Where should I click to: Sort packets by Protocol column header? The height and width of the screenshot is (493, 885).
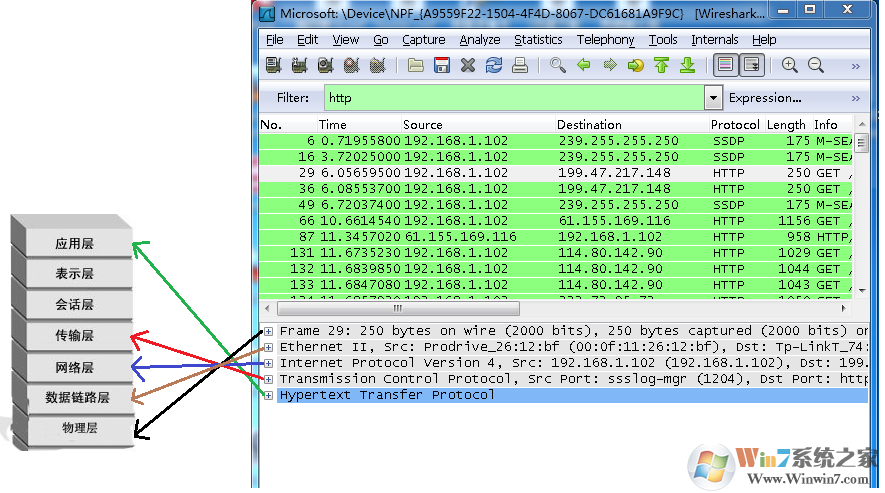click(x=735, y=125)
